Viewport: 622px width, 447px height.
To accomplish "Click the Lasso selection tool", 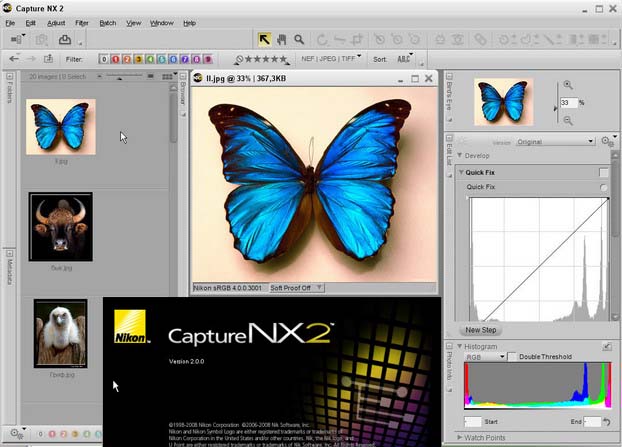I will click(x=528, y=39).
